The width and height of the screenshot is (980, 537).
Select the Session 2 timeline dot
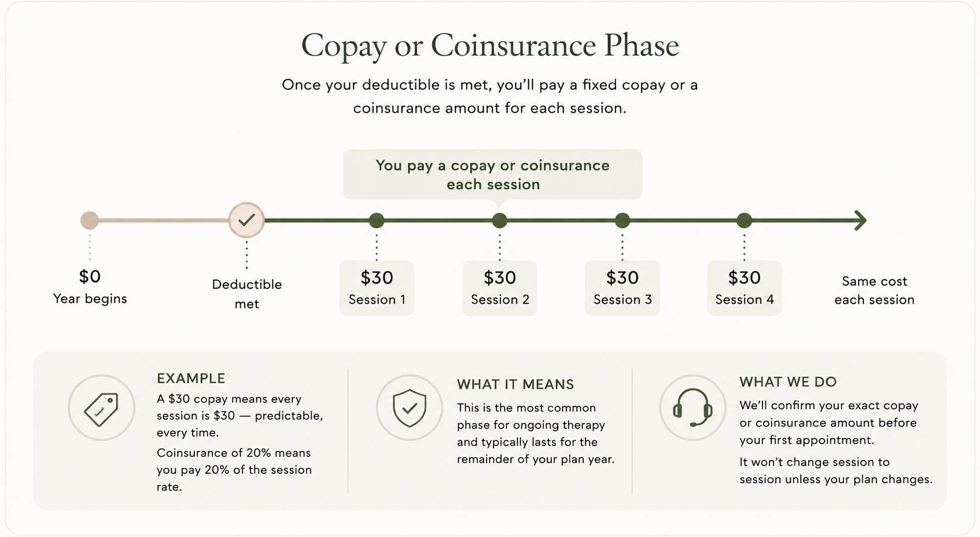point(500,220)
